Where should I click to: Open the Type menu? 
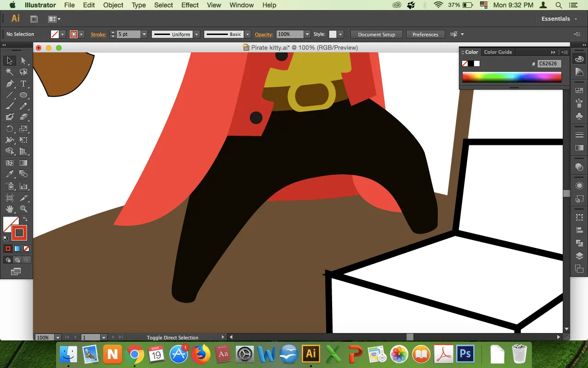tap(139, 5)
